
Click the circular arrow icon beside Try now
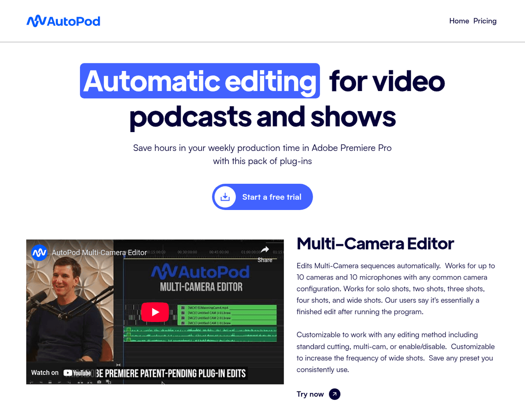tap(334, 394)
